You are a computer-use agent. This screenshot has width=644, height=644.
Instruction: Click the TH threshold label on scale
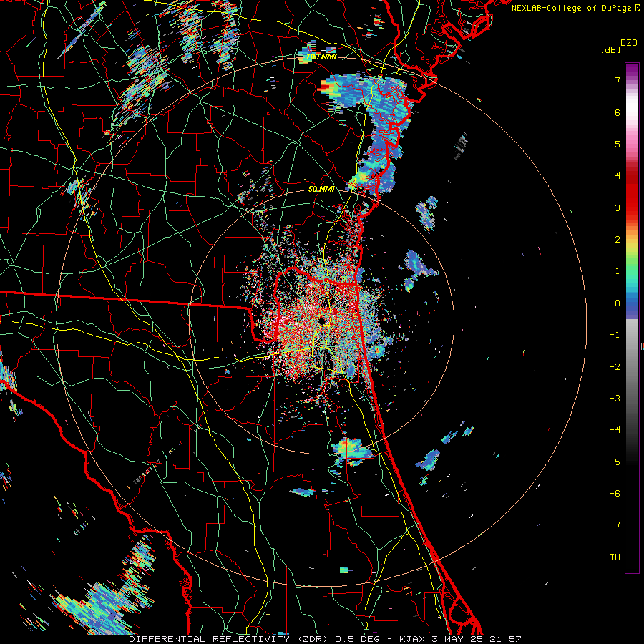click(615, 557)
